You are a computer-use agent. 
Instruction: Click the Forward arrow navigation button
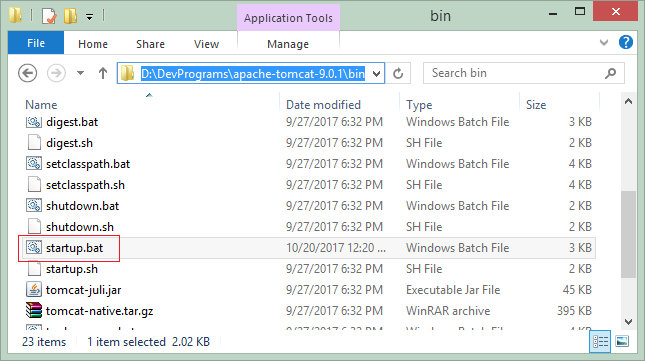pos(56,73)
